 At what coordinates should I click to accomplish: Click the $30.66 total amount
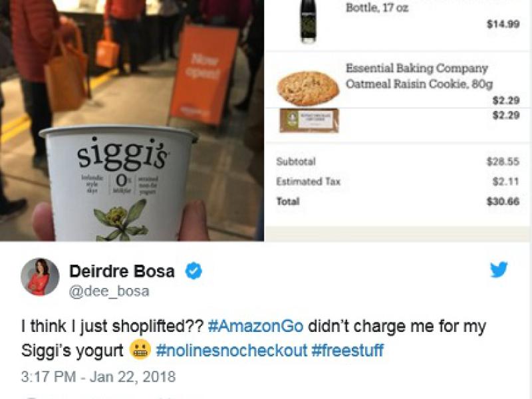[503, 201]
